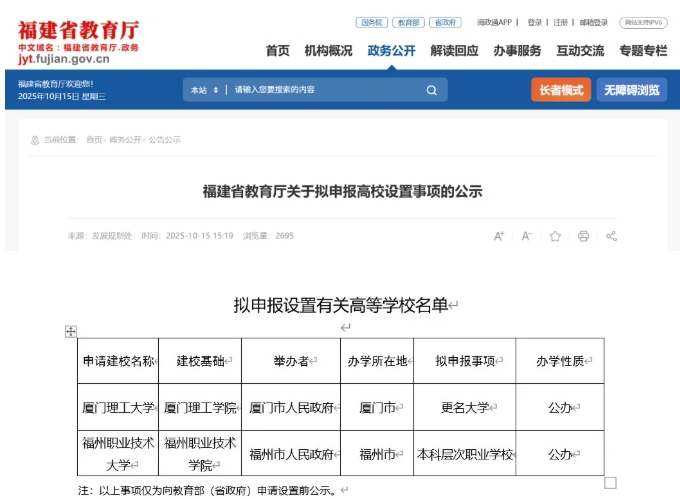Enable 长者模式 elderly mode

point(560,90)
